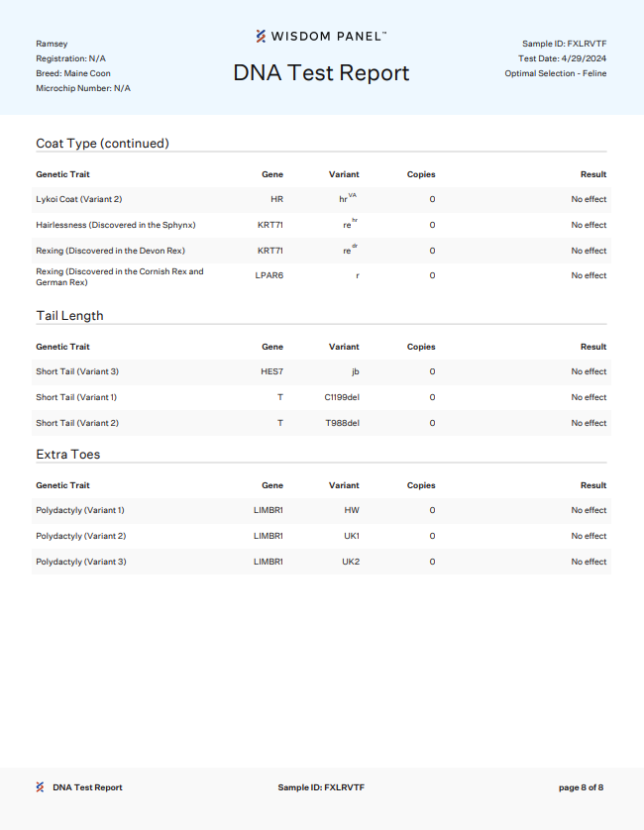
Task: Select 'DNA Test Report' text in the footer
Action: [x=87, y=787]
